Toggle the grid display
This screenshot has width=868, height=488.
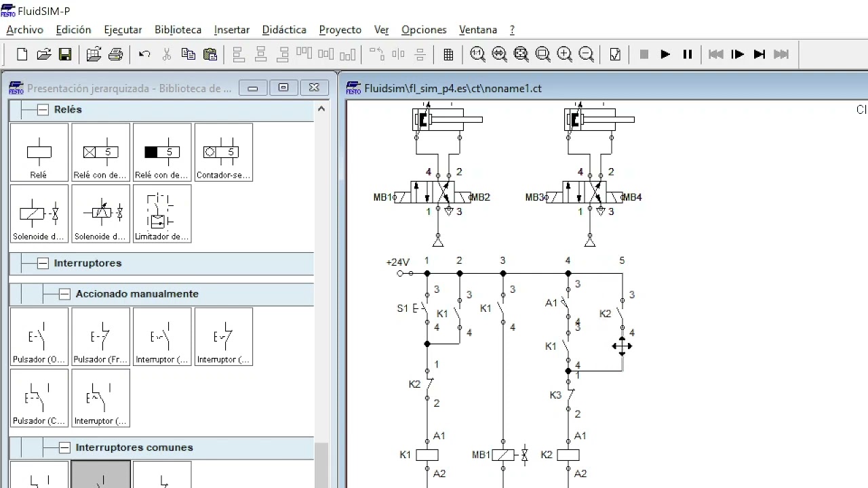coord(448,55)
